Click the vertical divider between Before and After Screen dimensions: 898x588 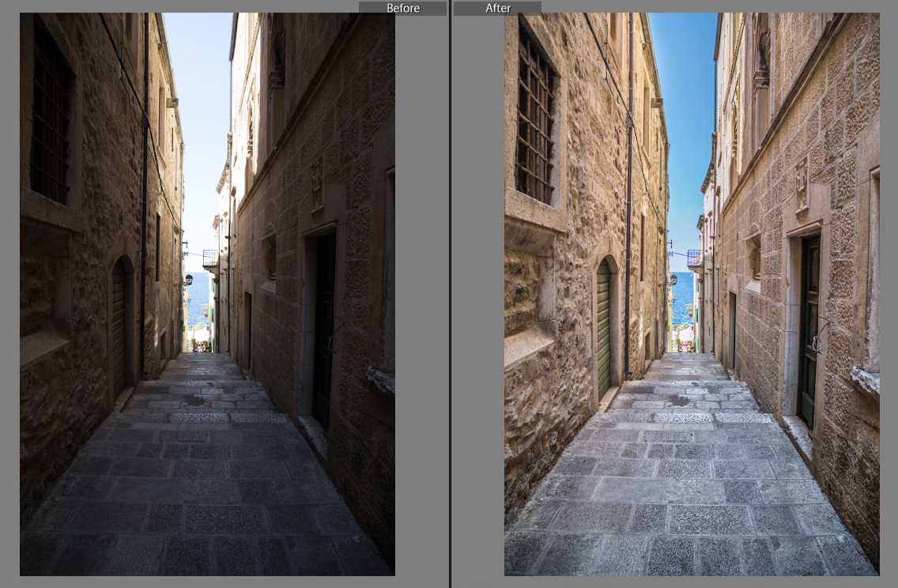click(450, 294)
